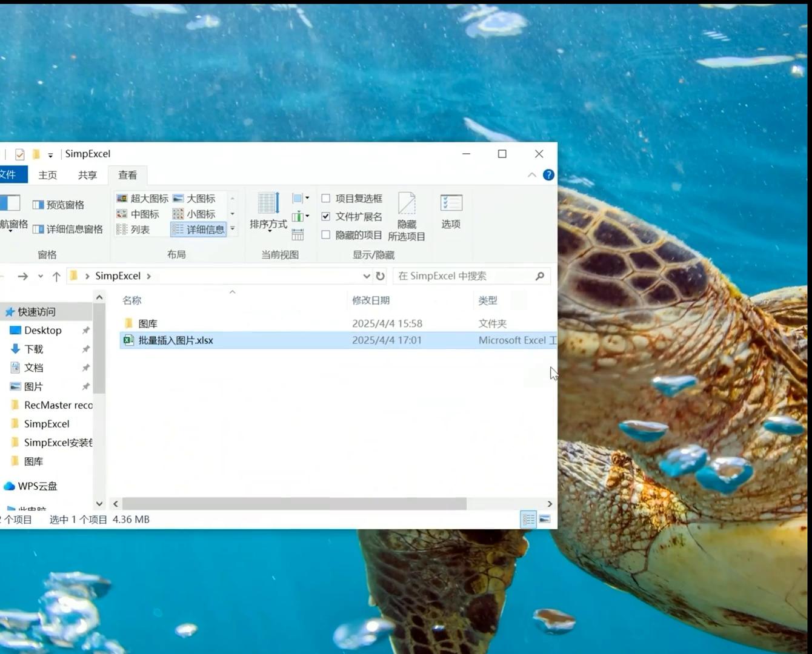Viewport: 812px width, 654px height.
Task: Switch to Small icons (小图标) layout
Action: click(x=195, y=214)
